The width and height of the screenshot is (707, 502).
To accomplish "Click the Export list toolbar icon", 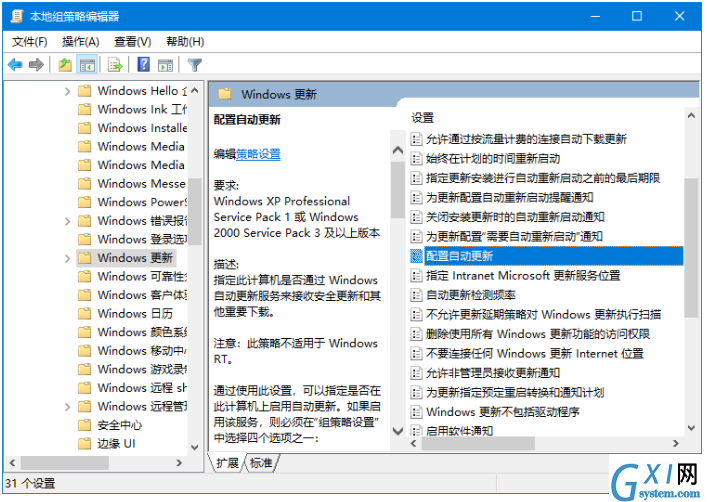I will [115, 65].
